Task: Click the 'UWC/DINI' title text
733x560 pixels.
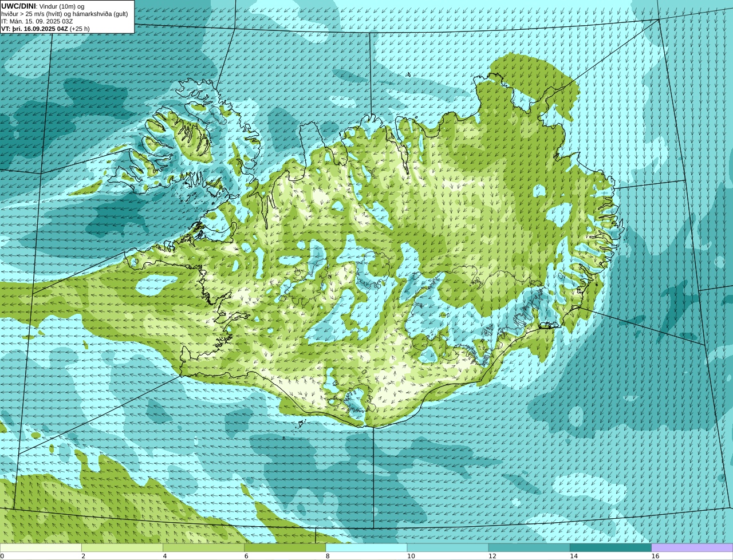Action: 18,6
